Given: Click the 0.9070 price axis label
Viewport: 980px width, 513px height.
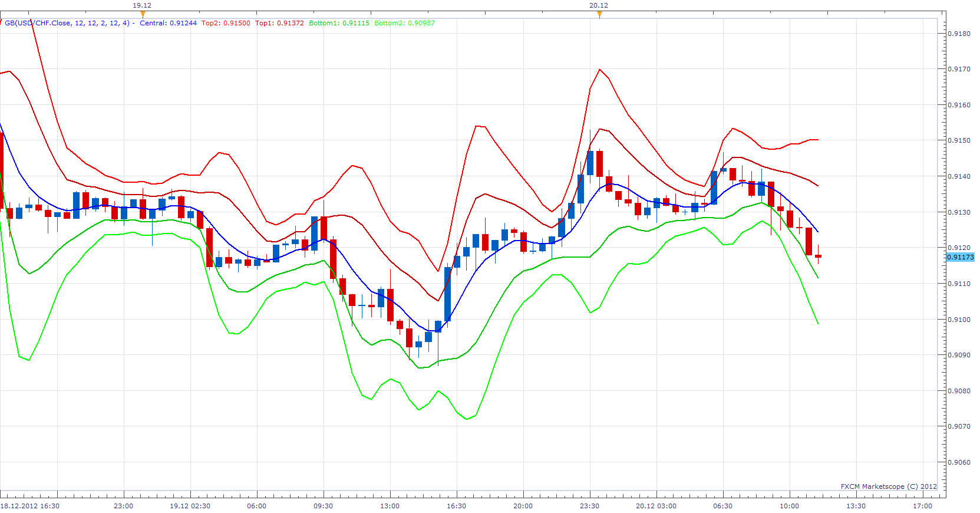Looking at the screenshot, I should (x=959, y=426).
